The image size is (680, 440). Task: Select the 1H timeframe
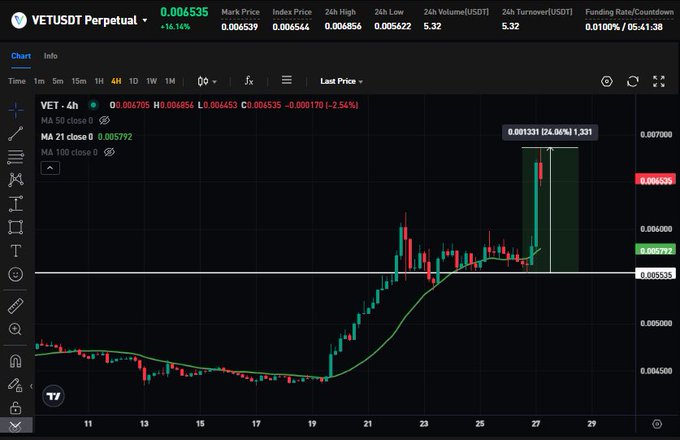coord(99,81)
